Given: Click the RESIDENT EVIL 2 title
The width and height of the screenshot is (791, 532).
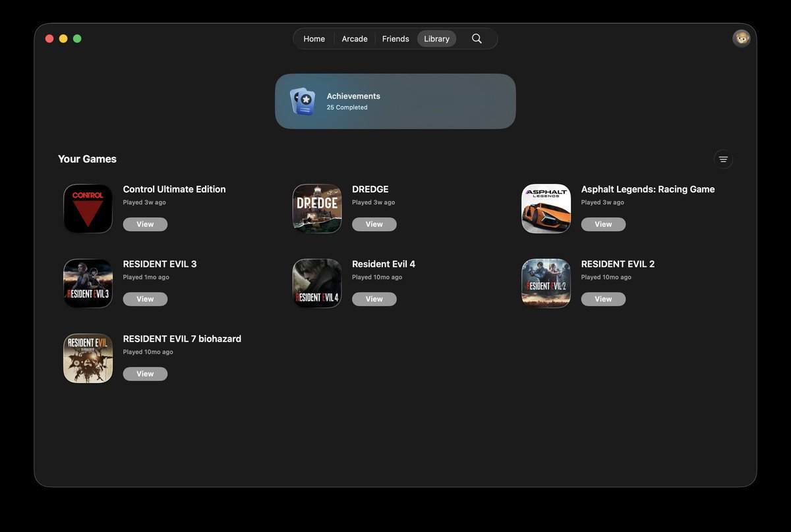Looking at the screenshot, I should pyautogui.click(x=618, y=264).
